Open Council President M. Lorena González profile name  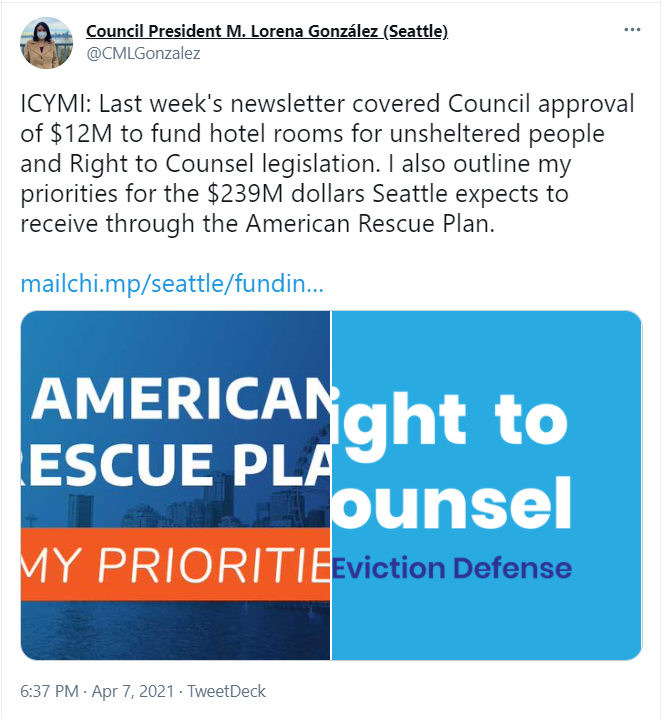click(x=267, y=31)
